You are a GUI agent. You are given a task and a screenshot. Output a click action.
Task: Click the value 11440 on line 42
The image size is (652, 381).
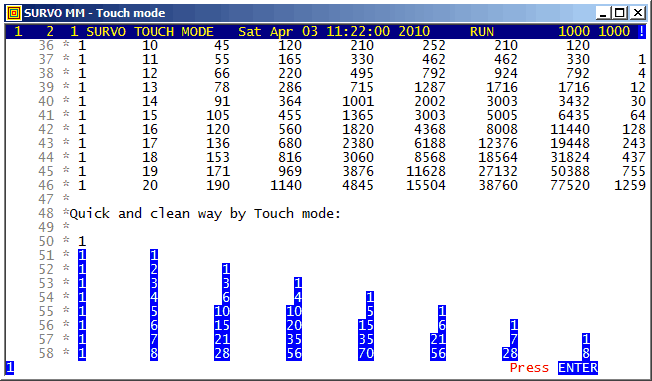[570, 129]
